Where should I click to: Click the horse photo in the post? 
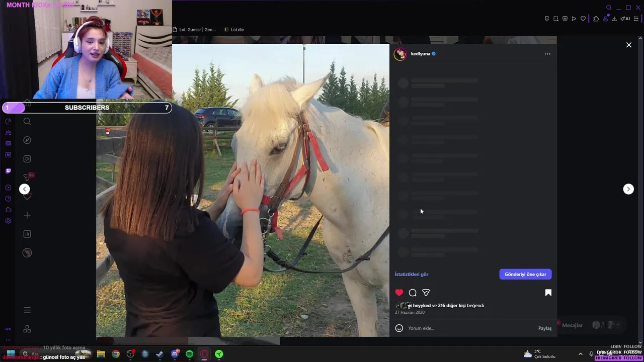pyautogui.click(x=243, y=190)
